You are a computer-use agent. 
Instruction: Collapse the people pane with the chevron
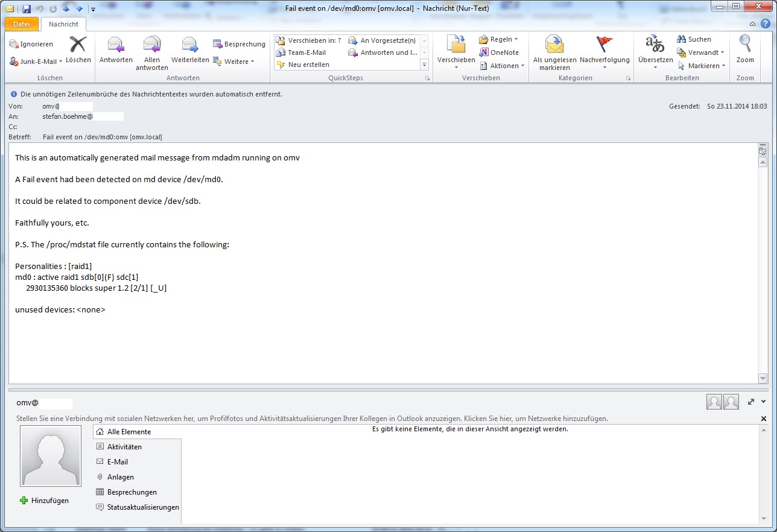pyautogui.click(x=764, y=402)
